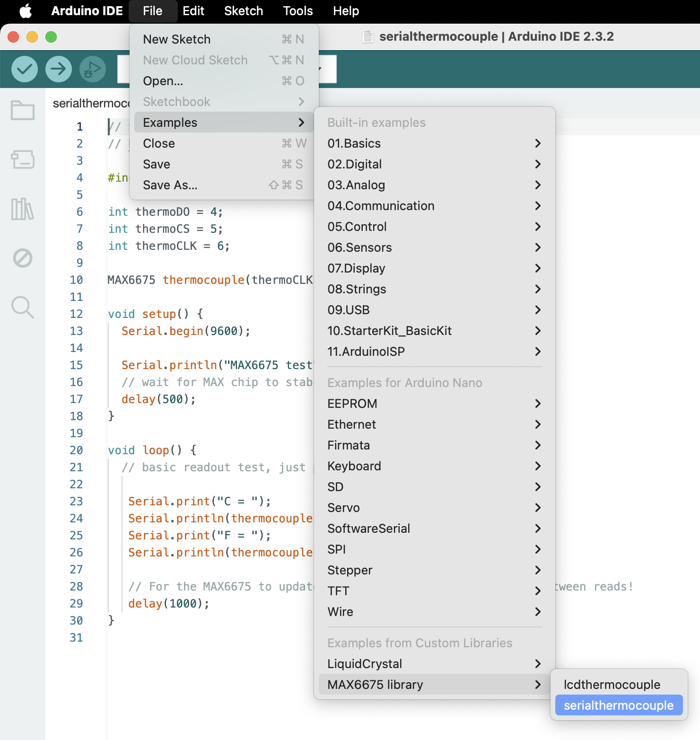Expand the Wire examples submenu
This screenshot has height=740, width=700.
click(434, 612)
